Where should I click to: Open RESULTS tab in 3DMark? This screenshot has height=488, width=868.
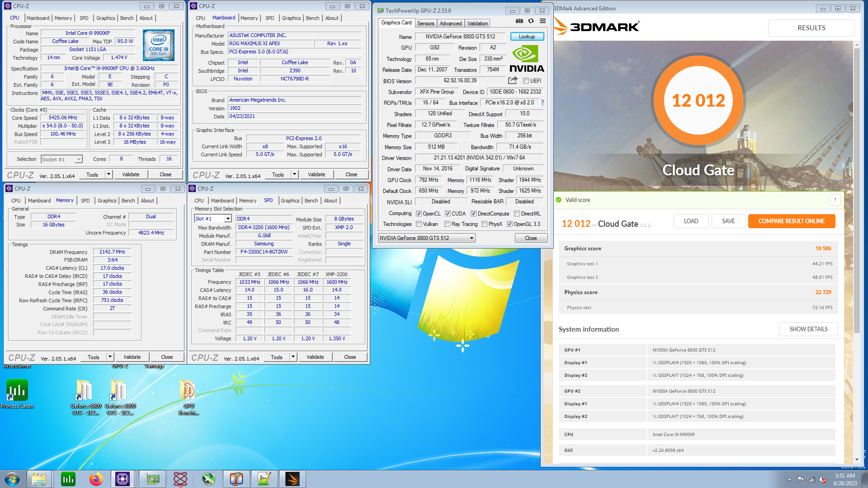pyautogui.click(x=811, y=28)
